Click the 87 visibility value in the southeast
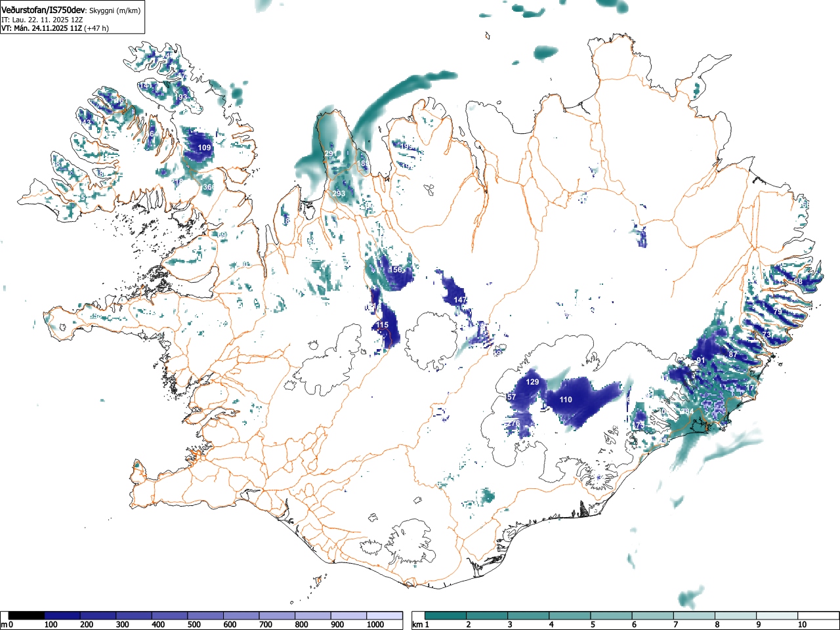Image resolution: width=840 pixels, height=630 pixels. [733, 355]
